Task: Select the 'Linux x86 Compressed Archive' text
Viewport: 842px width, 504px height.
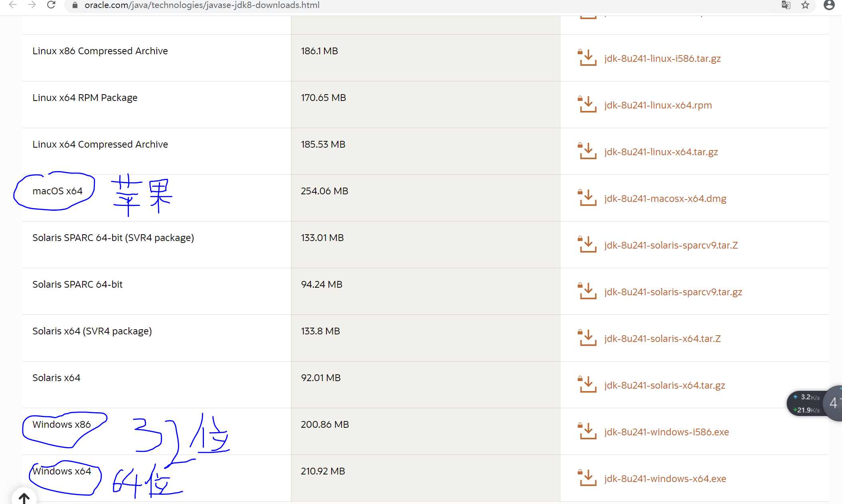Action: coord(100,51)
